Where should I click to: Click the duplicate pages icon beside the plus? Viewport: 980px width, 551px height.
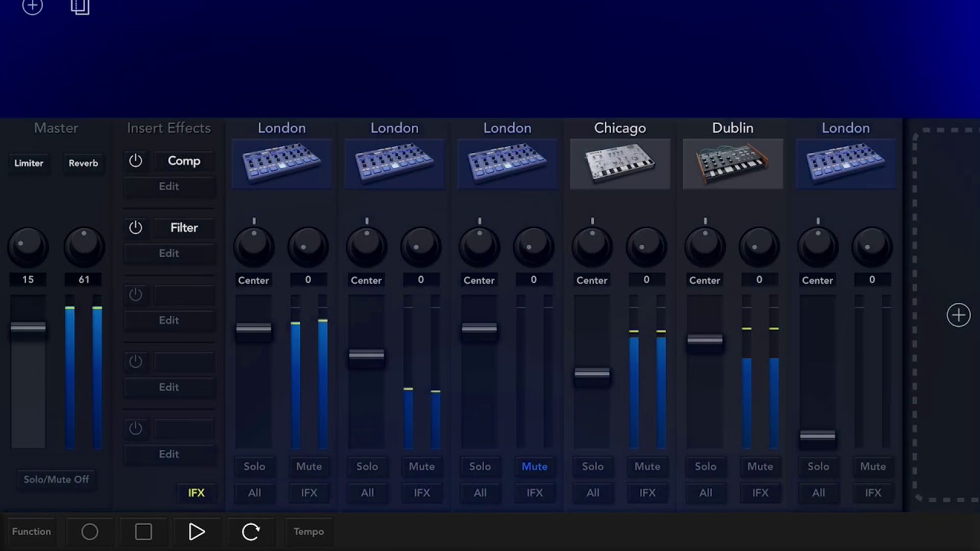pyautogui.click(x=80, y=7)
